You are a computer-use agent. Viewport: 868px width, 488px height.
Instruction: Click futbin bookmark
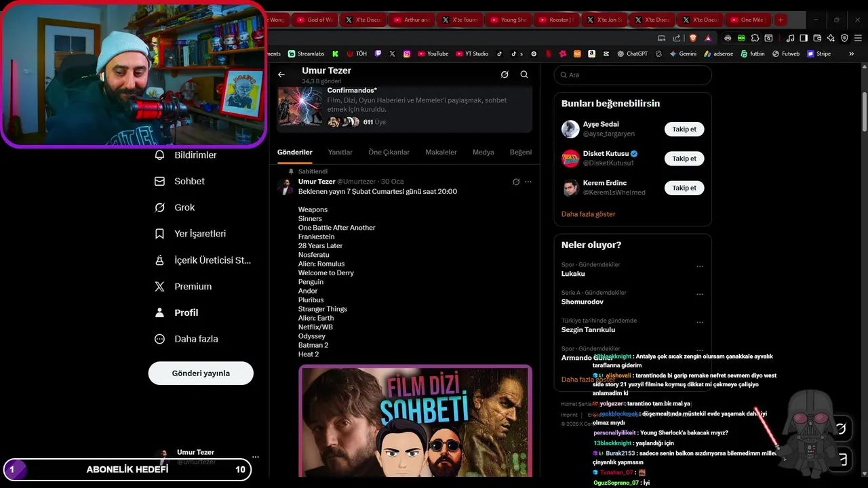pyautogui.click(x=753, y=54)
